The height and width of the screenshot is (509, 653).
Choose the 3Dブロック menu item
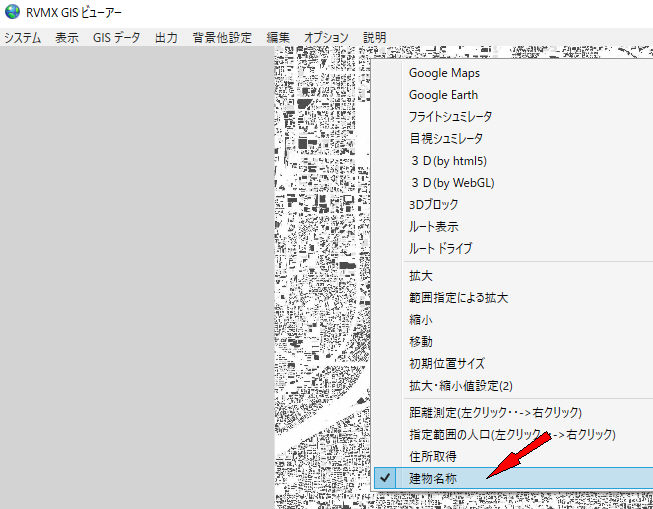(x=434, y=204)
